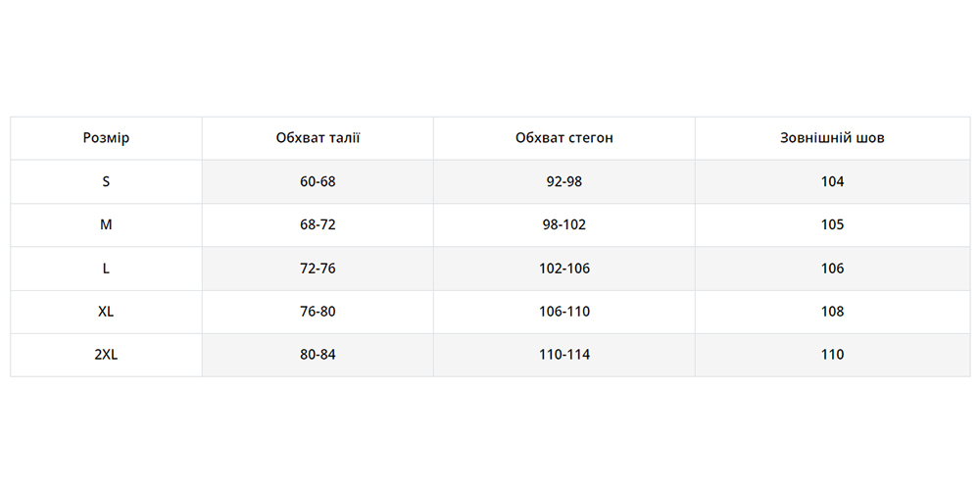
Task: Select the S size cell
Action: (106, 181)
